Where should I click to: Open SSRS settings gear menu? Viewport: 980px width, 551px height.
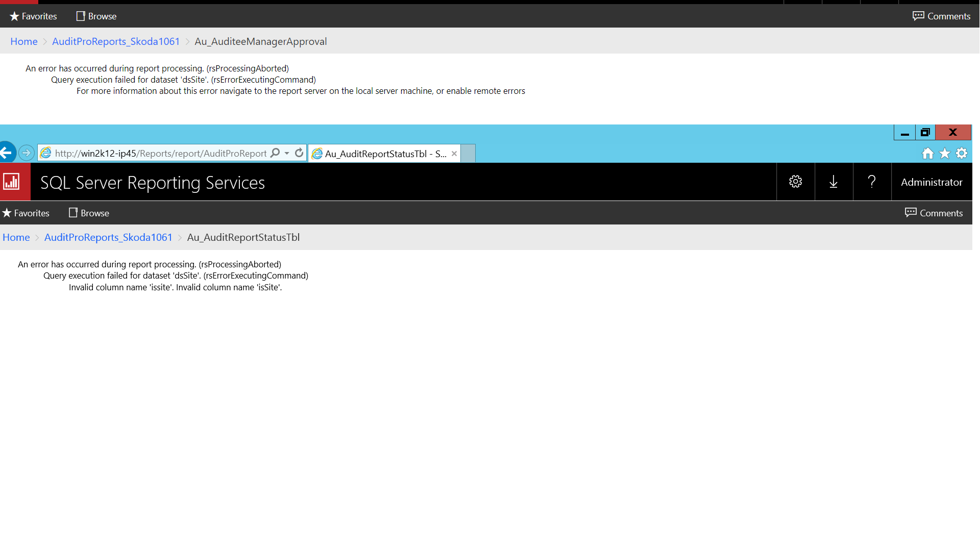tap(795, 182)
